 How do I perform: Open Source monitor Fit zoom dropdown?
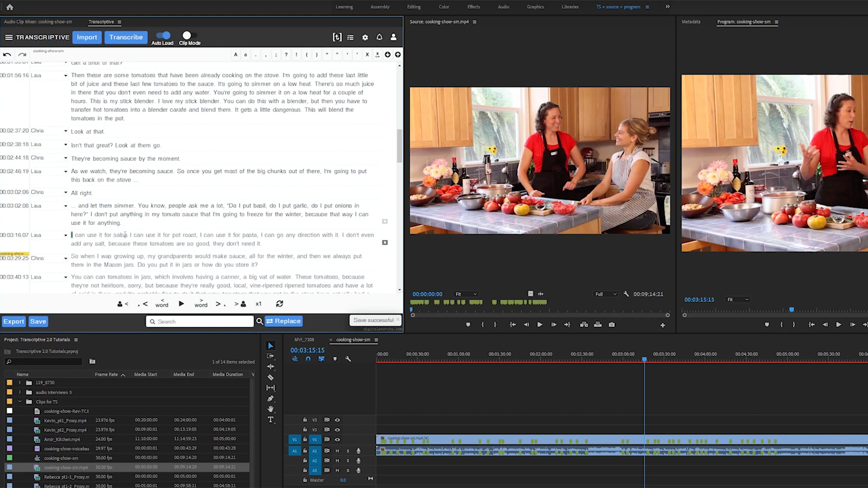click(466, 294)
